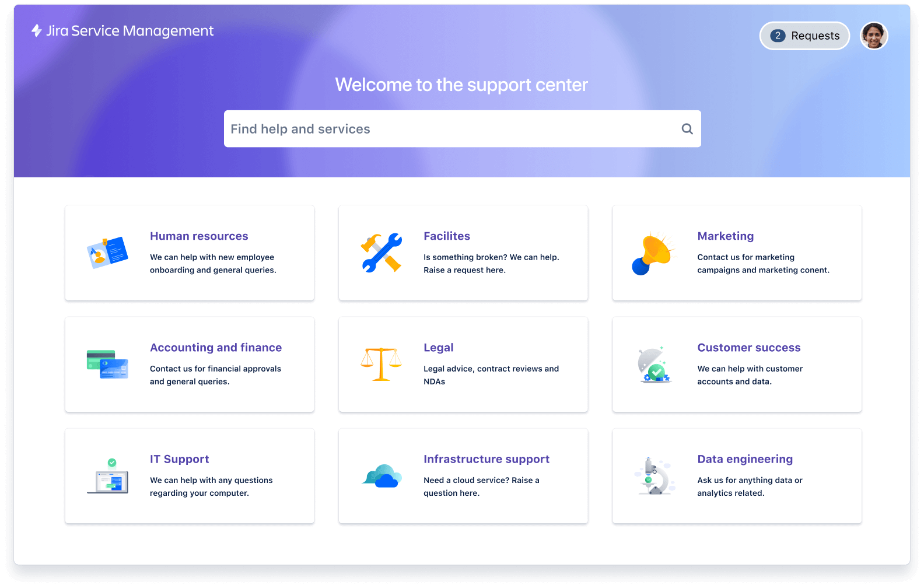Focus the Find help and services field

[x=449, y=129]
